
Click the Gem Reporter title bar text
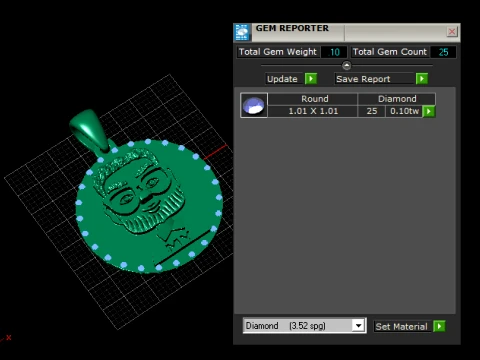coord(292,28)
